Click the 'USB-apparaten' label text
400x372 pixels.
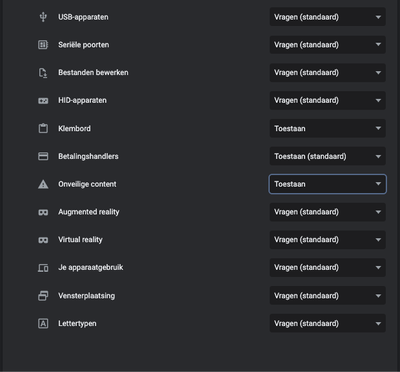pos(83,17)
